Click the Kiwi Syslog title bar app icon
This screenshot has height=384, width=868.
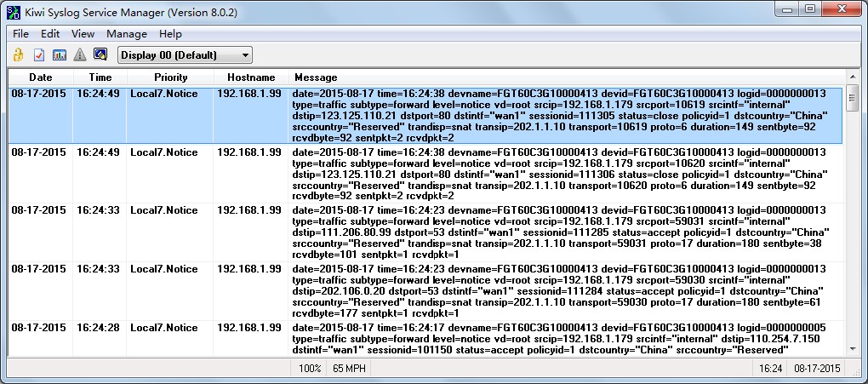[x=13, y=12]
